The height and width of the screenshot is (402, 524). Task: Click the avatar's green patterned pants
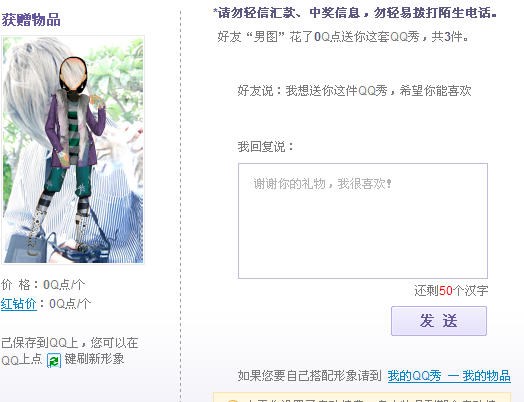(69, 182)
